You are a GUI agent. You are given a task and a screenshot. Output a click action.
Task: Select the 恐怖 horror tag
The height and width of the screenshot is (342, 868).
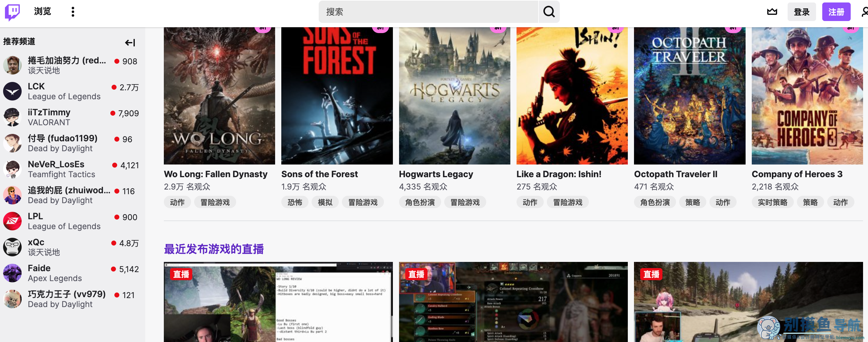[295, 202]
